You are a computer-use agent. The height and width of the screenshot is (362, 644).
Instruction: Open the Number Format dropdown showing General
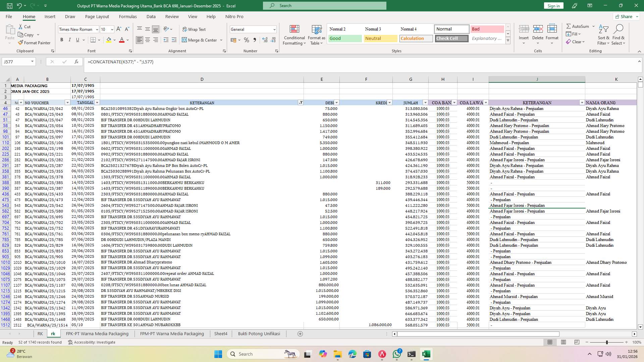pyautogui.click(x=253, y=29)
